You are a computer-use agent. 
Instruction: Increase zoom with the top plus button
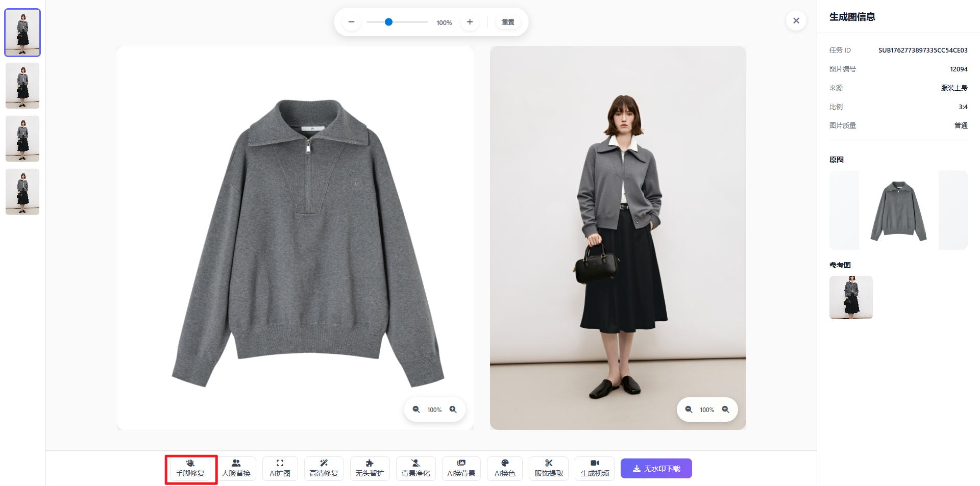pos(470,22)
